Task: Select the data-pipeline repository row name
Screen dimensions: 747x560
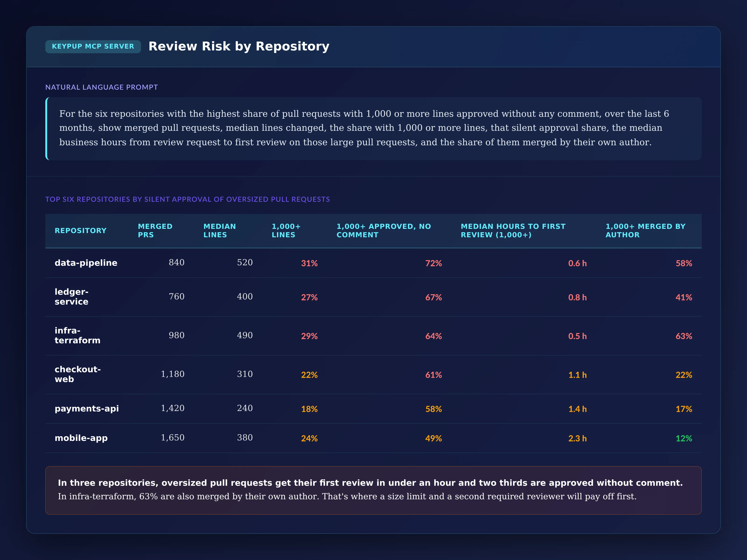Action: 86,263
